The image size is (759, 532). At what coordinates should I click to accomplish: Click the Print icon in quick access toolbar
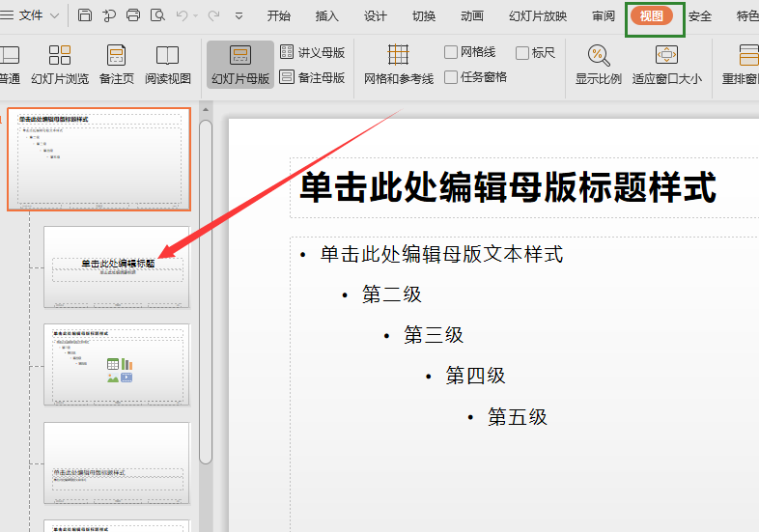click(x=133, y=15)
